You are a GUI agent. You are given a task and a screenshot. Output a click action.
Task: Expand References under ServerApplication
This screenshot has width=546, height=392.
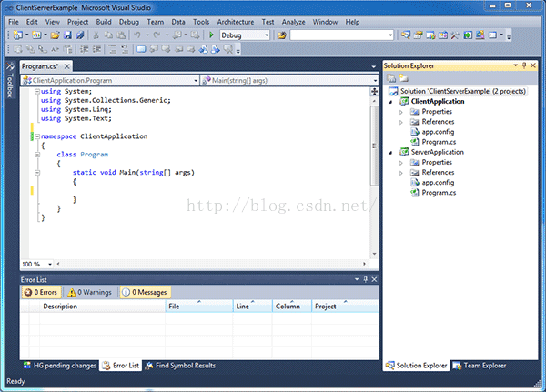coord(401,173)
